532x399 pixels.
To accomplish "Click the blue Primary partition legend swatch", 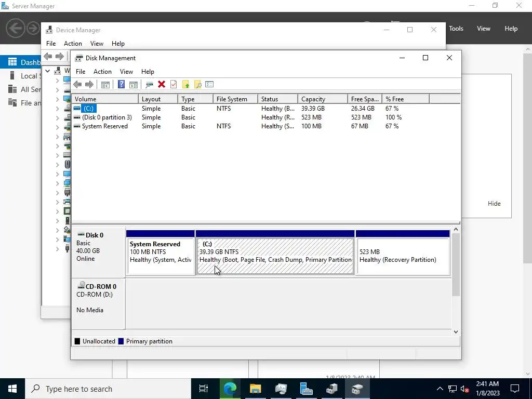I will click(121, 341).
